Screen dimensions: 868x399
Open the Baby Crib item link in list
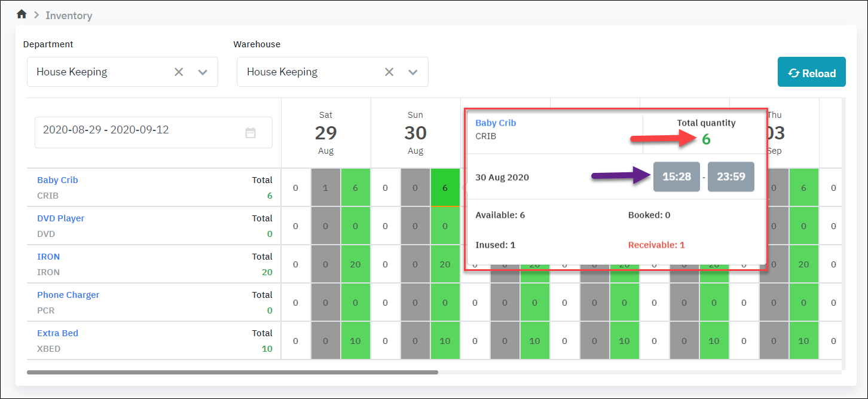pyautogui.click(x=57, y=180)
